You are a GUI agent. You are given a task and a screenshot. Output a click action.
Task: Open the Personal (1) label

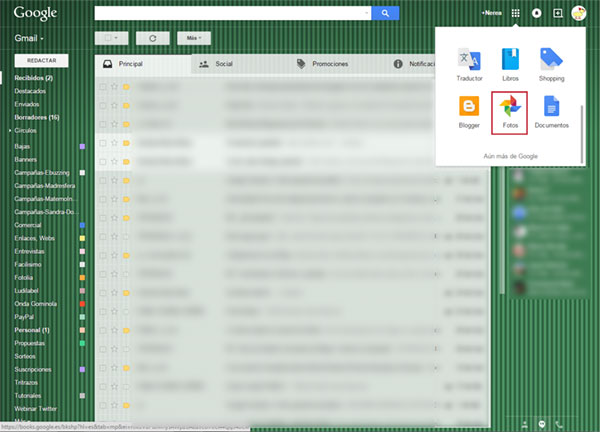coord(32,330)
